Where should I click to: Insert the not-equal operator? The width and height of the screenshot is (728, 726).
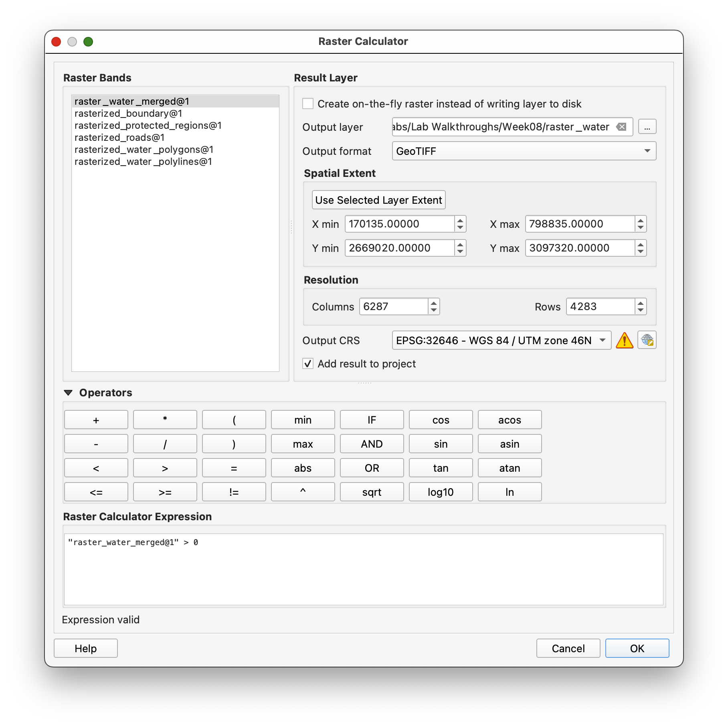pos(234,492)
